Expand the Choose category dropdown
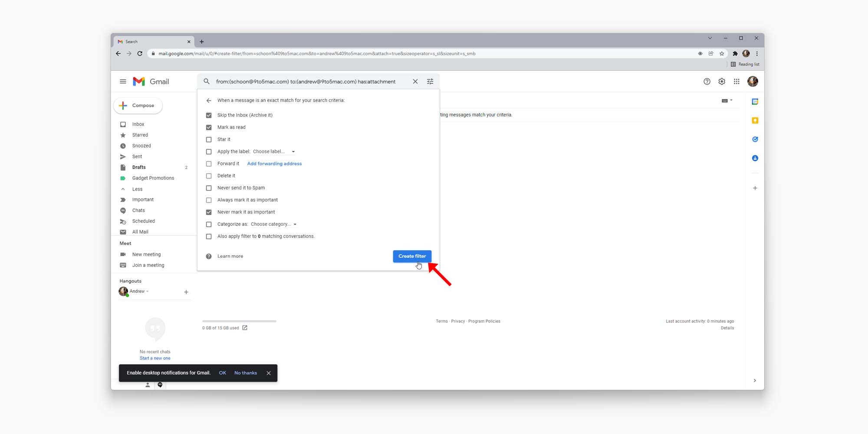 click(273, 224)
